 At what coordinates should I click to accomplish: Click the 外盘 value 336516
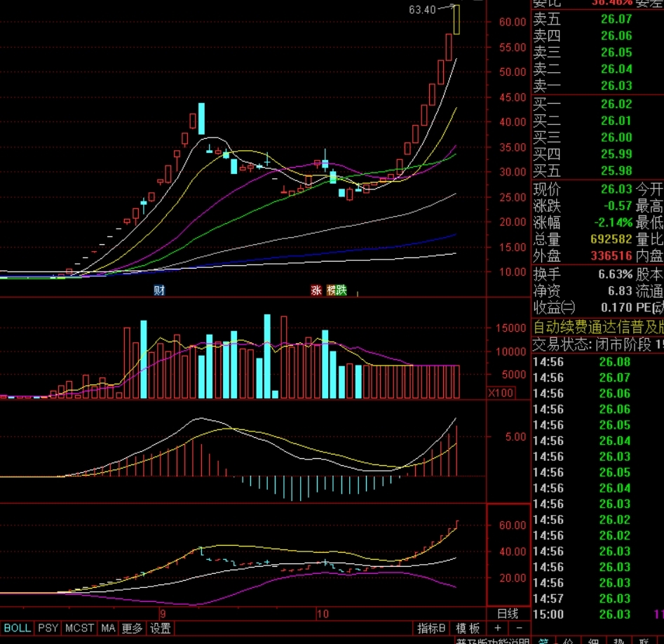[x=611, y=255]
